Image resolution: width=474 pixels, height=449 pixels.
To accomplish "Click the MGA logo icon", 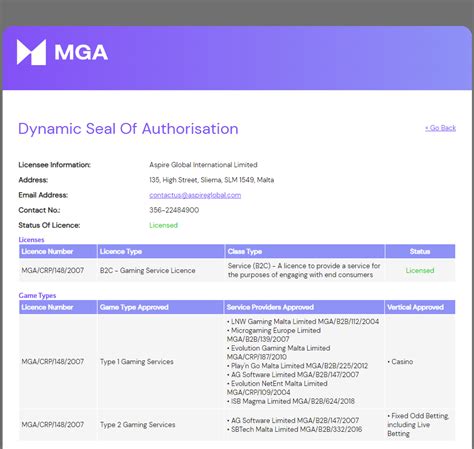I will point(31,52).
